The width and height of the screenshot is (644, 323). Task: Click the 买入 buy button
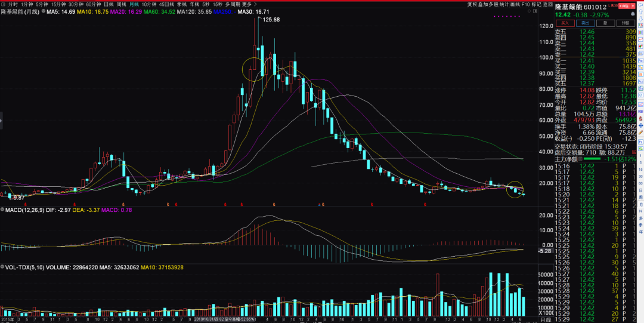pyautogui.click(x=565, y=23)
